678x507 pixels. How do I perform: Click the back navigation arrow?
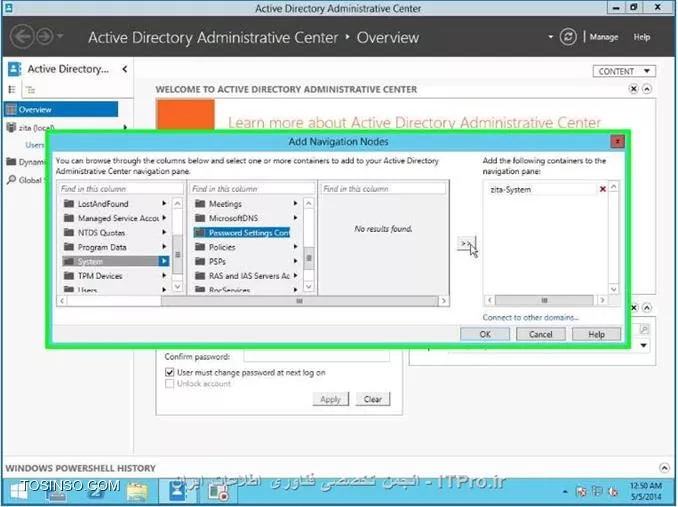coord(22,37)
